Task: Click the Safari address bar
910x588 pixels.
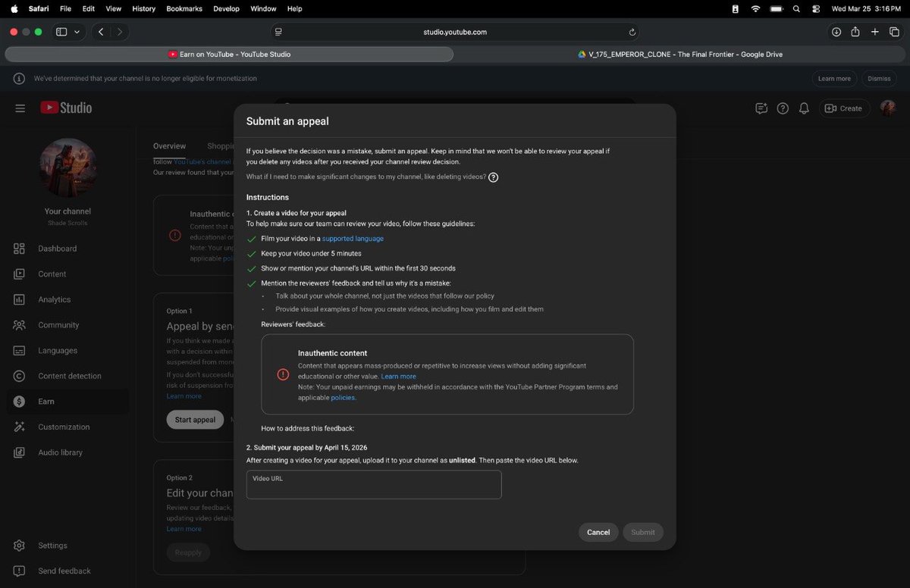Action: pyautogui.click(x=455, y=32)
